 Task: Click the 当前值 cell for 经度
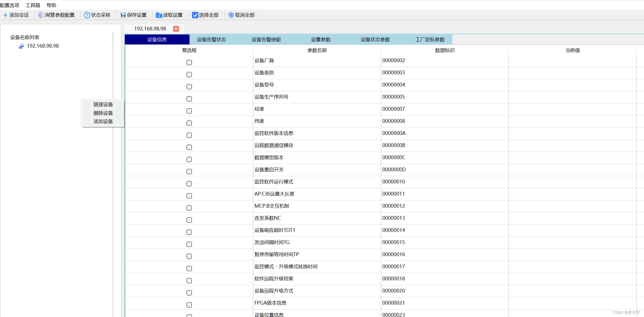click(x=573, y=109)
